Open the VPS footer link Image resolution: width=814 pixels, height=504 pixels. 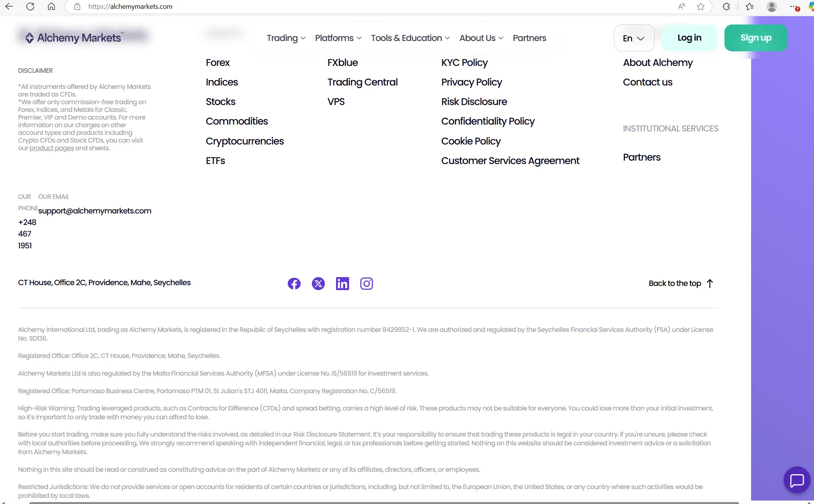tap(336, 102)
